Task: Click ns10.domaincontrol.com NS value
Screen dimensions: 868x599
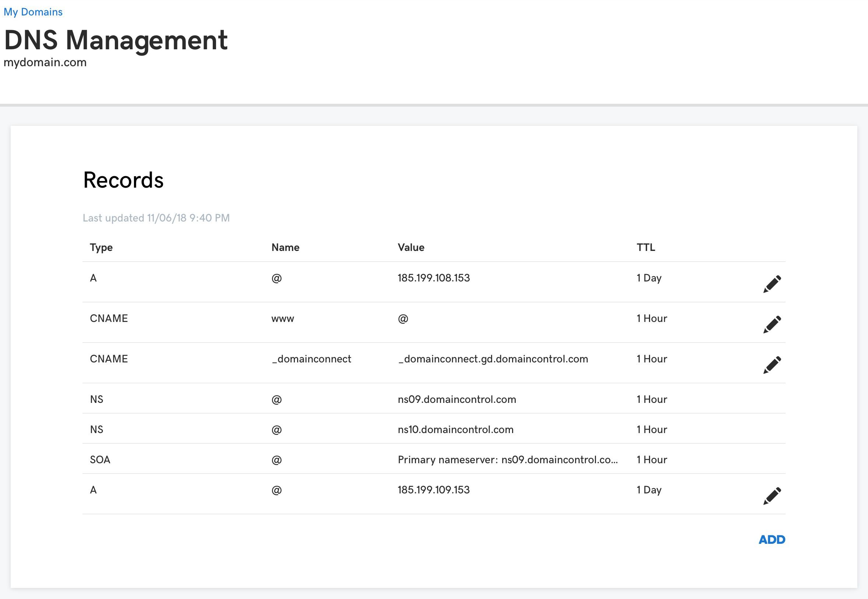Action: (x=455, y=430)
